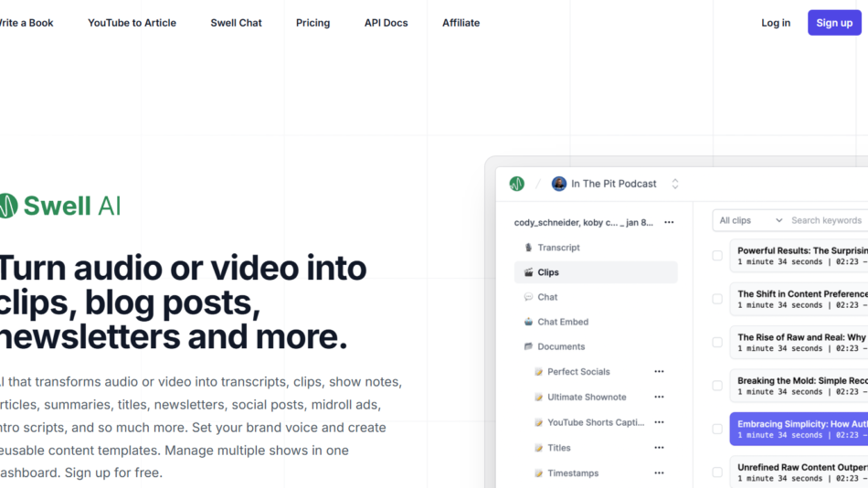Open Chat Embed robot icon

528,322
